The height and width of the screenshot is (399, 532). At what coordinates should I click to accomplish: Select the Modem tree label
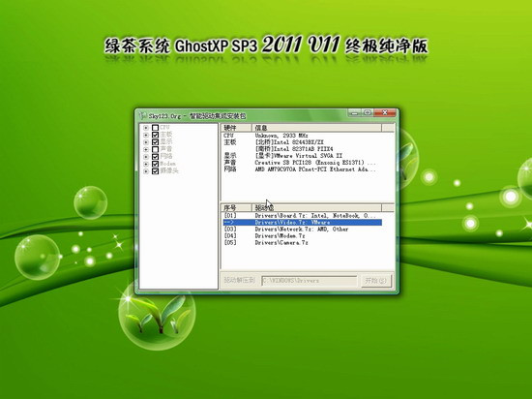tap(167, 164)
